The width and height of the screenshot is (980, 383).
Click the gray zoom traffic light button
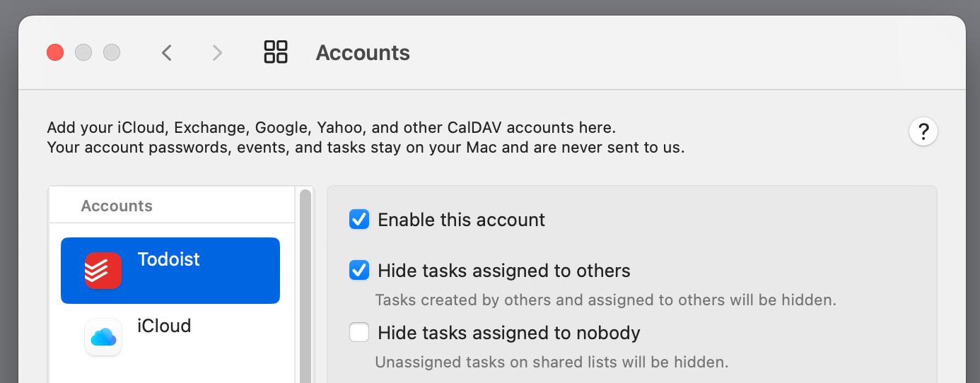coord(112,52)
